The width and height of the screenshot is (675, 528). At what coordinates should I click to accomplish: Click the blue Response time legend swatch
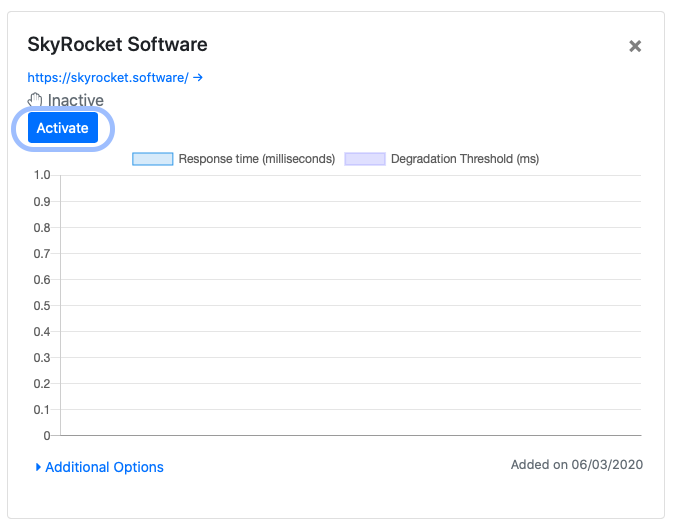[x=152, y=159]
